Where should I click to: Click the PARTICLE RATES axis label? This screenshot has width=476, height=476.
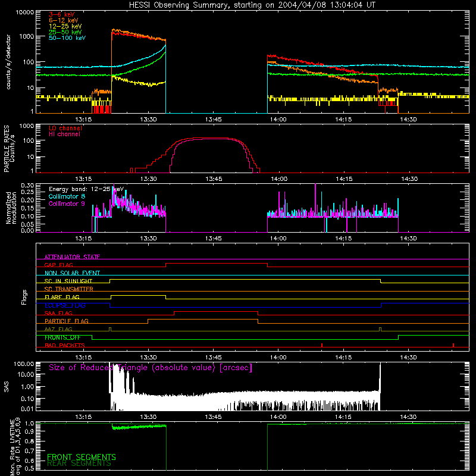click(9, 149)
